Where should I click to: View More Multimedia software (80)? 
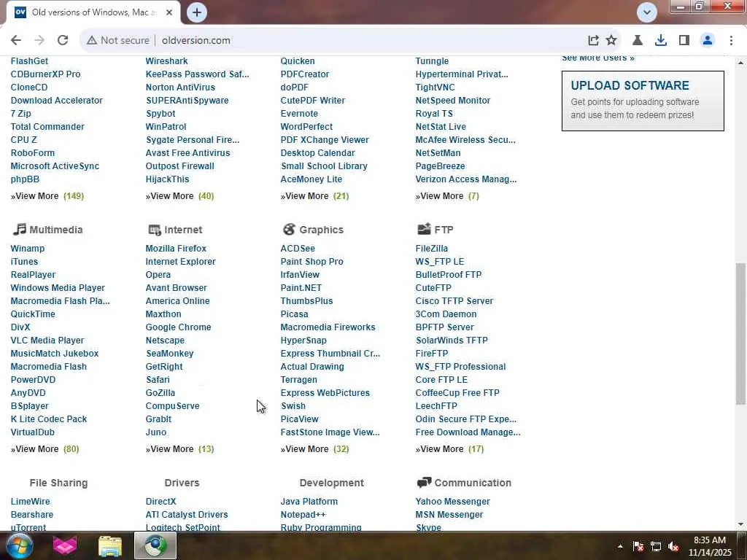44,449
